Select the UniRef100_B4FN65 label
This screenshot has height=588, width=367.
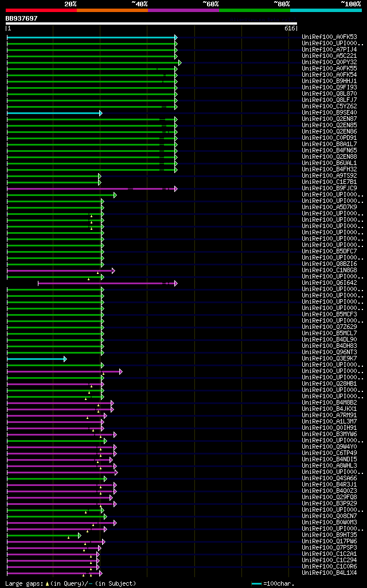[330, 151]
